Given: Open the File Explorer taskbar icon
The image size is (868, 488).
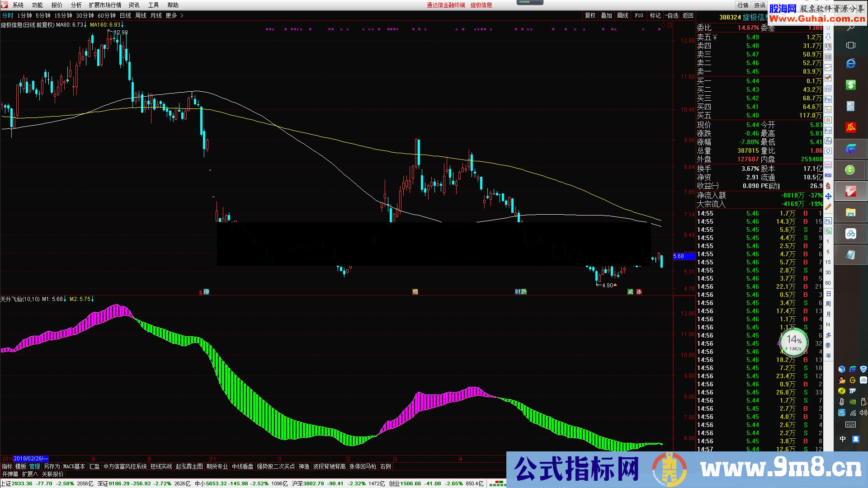Looking at the screenshot, I should [850, 212].
